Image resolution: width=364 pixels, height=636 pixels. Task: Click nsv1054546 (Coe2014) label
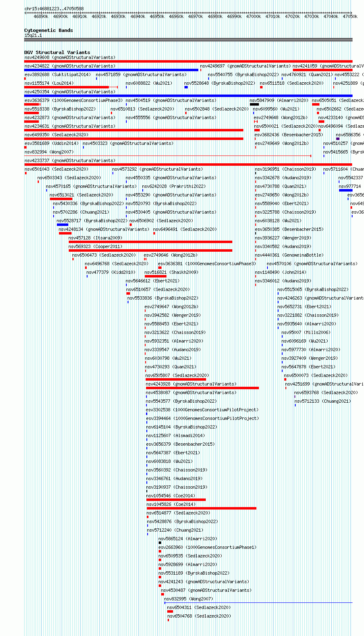tap(171, 496)
